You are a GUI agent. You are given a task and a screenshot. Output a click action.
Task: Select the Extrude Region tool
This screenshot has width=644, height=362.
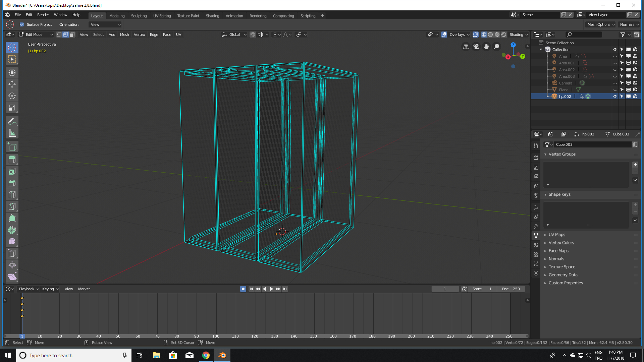tap(12, 160)
